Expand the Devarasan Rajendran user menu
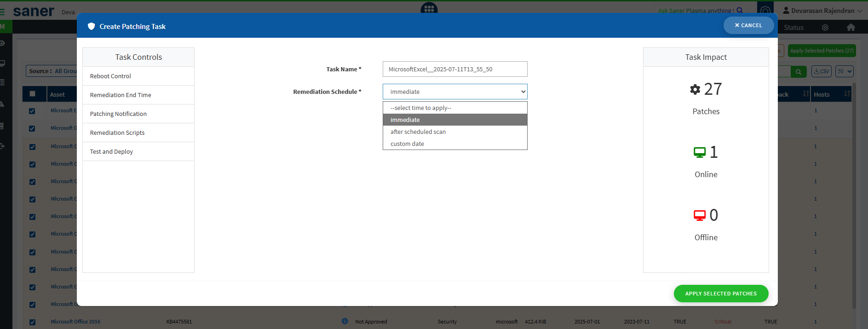 click(822, 11)
